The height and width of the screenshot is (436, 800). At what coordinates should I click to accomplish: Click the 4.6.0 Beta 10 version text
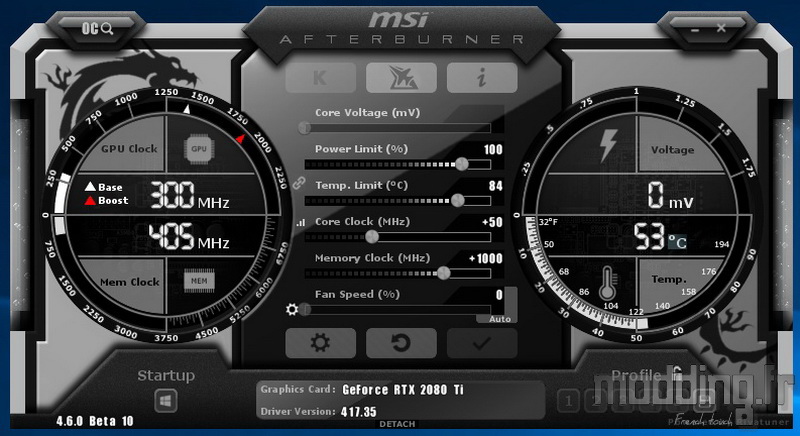point(94,421)
